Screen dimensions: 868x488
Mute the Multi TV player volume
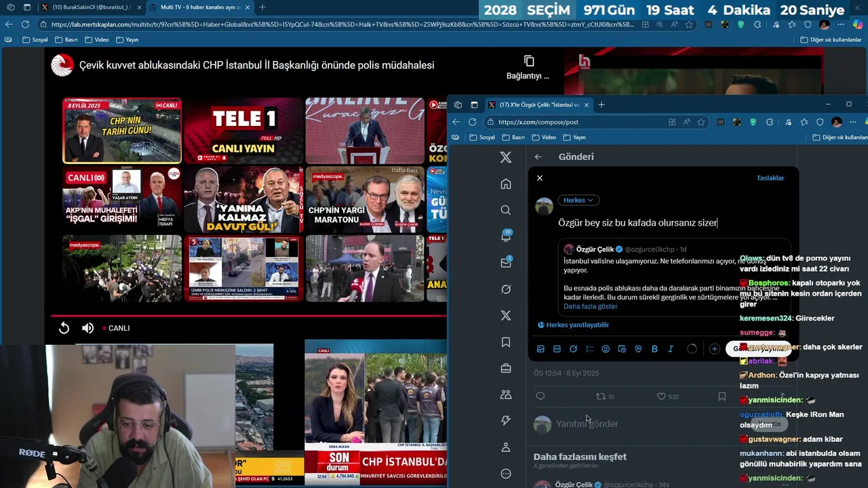[x=88, y=328]
